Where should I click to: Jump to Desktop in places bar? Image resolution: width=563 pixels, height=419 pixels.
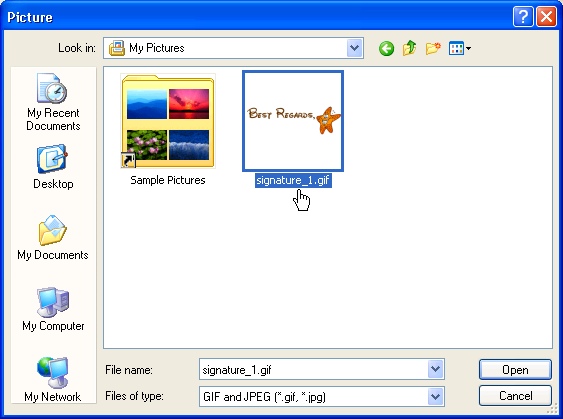(x=53, y=167)
